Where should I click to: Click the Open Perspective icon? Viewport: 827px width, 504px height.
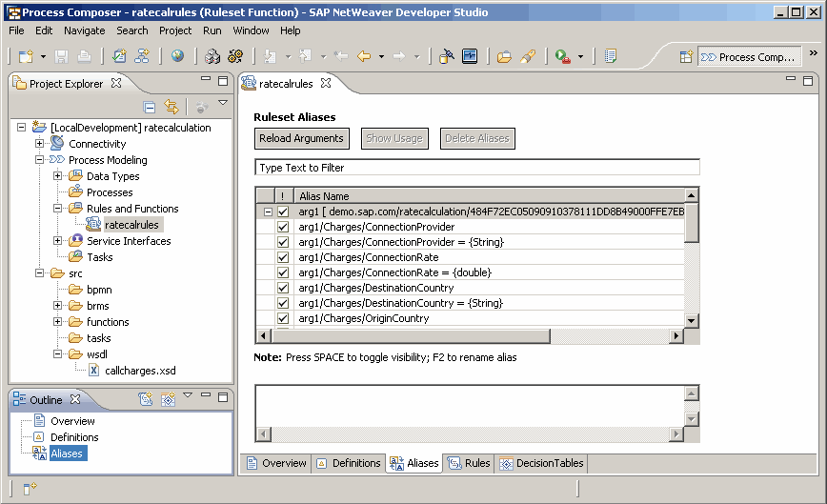click(x=685, y=57)
